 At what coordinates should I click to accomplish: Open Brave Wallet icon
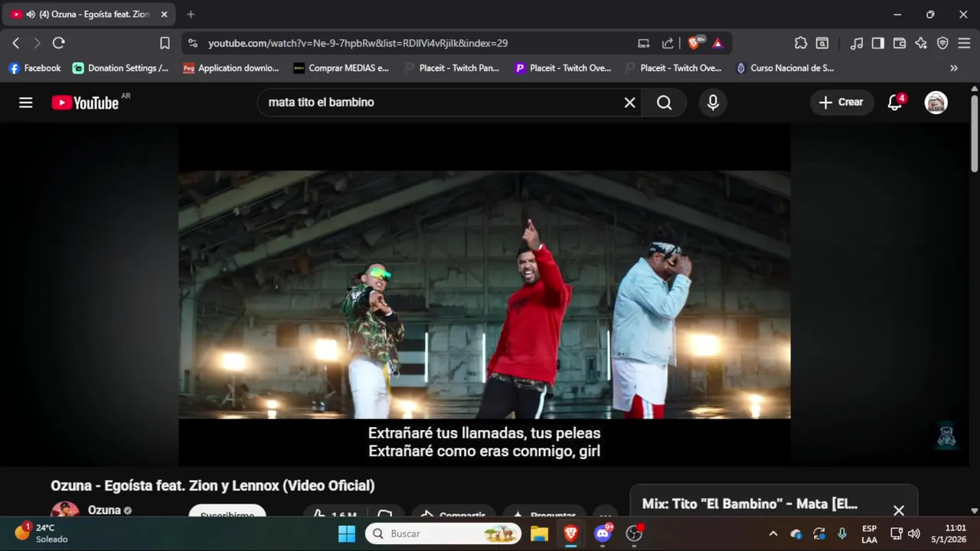[x=900, y=43]
